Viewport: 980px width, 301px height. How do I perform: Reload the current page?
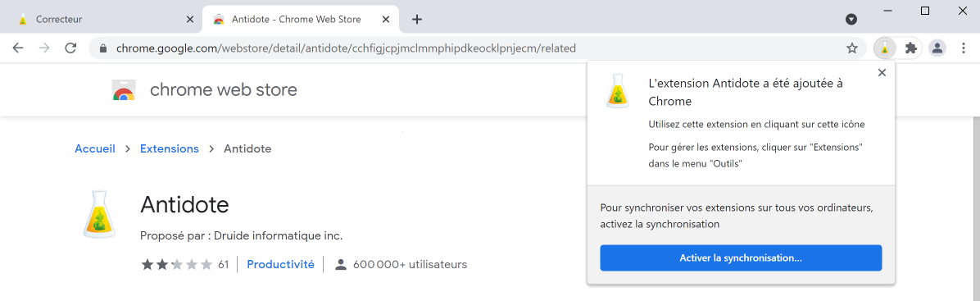coord(70,48)
